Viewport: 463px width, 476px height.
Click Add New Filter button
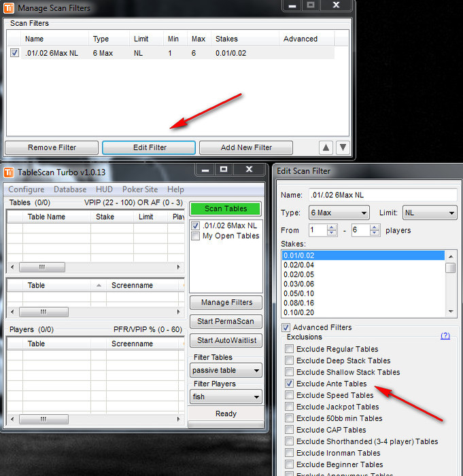[x=246, y=148]
